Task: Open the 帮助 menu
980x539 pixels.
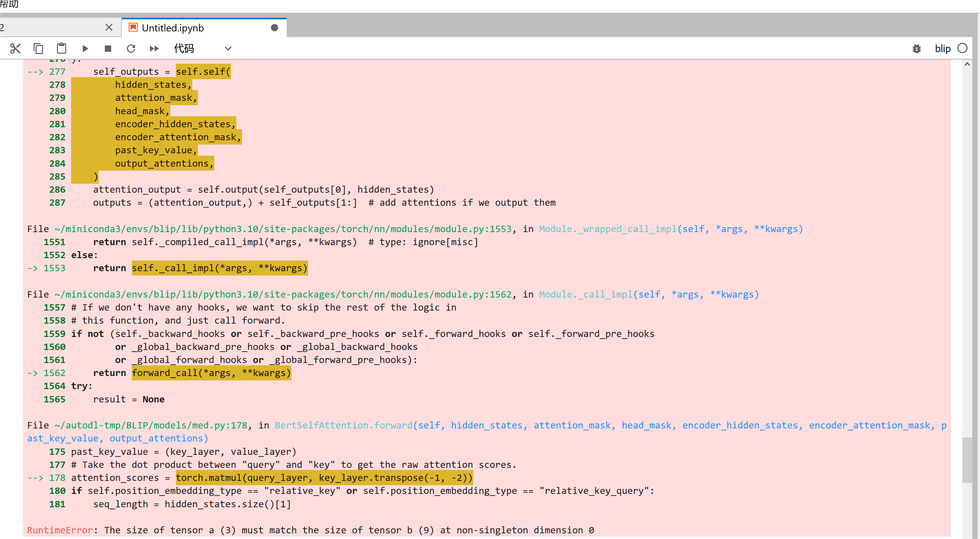Action: coord(9,4)
